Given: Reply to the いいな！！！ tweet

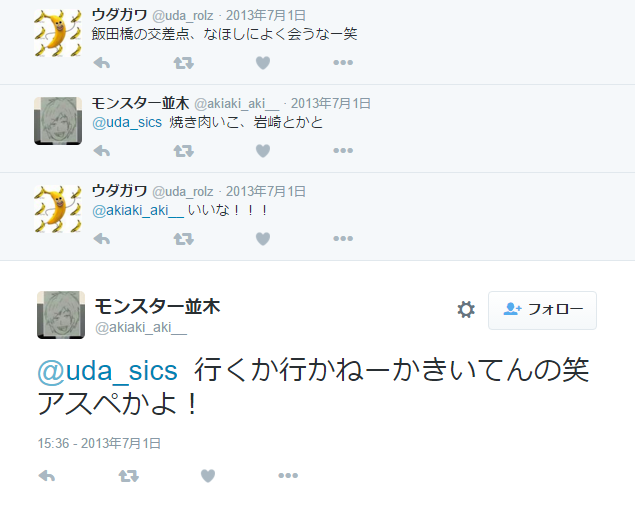Looking at the screenshot, I should [x=102, y=239].
